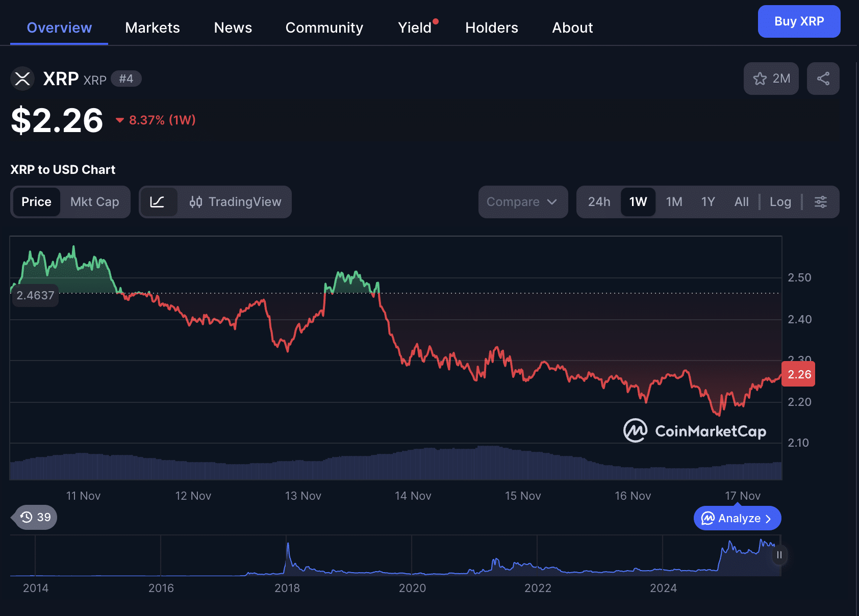Viewport: 859px width, 616px height.
Task: Switch to the Markets tab
Action: click(152, 28)
